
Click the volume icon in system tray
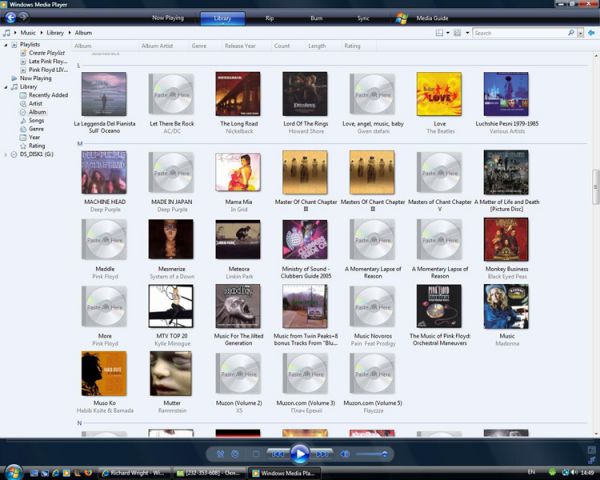574,473
